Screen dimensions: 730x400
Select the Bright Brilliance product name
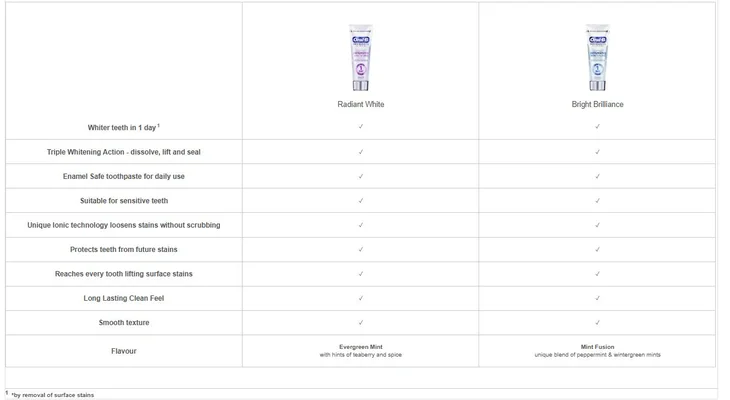597,104
